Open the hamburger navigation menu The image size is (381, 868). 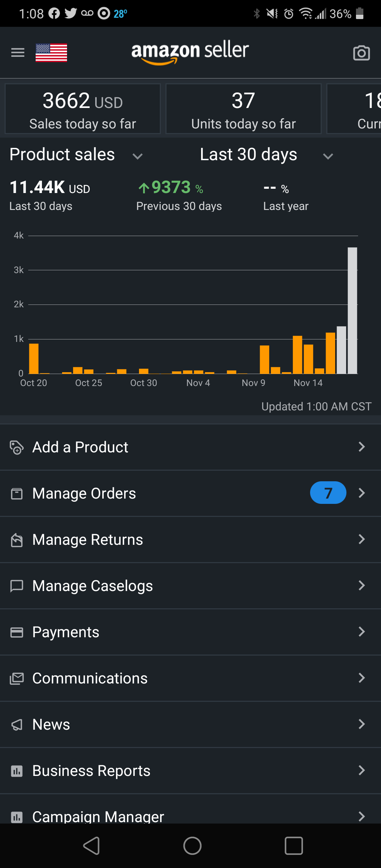pos(18,53)
